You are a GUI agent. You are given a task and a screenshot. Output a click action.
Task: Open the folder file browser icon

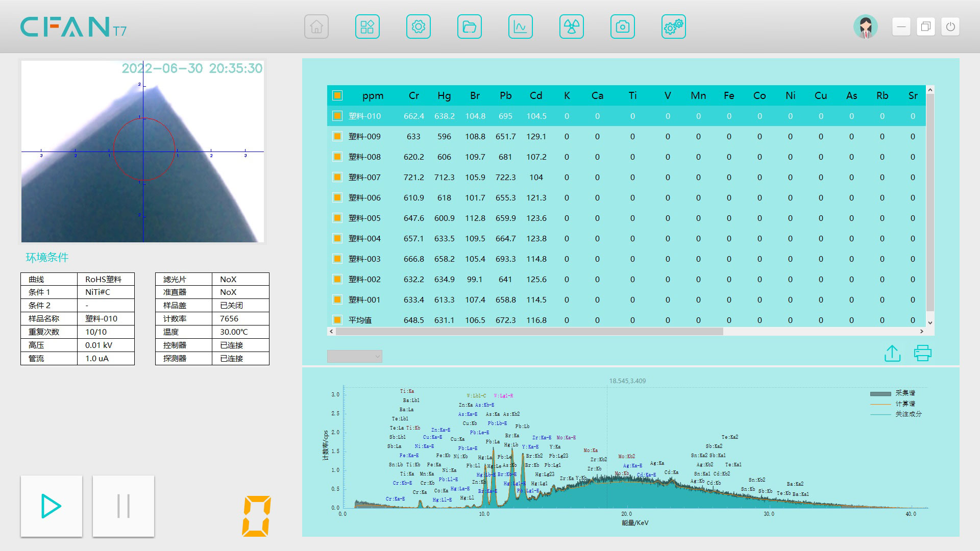pyautogui.click(x=470, y=27)
